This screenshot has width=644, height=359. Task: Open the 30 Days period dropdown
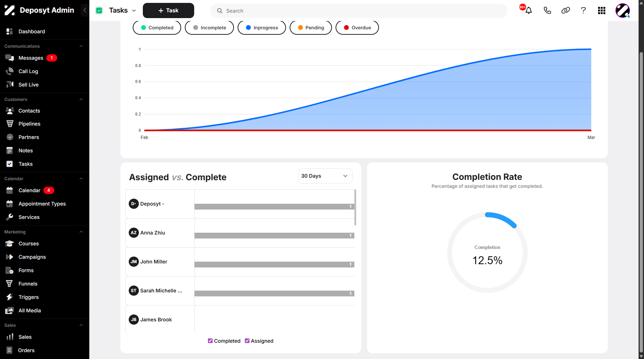pos(325,176)
